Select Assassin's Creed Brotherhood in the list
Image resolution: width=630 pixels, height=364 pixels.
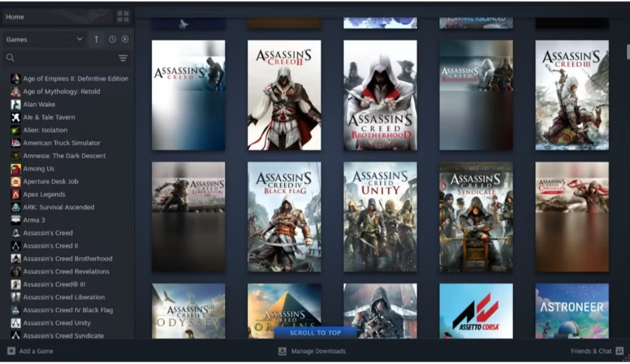click(x=67, y=259)
